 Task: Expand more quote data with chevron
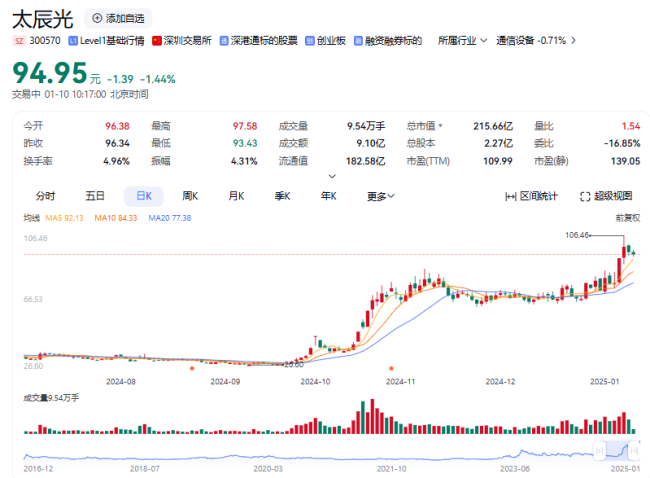332,176
